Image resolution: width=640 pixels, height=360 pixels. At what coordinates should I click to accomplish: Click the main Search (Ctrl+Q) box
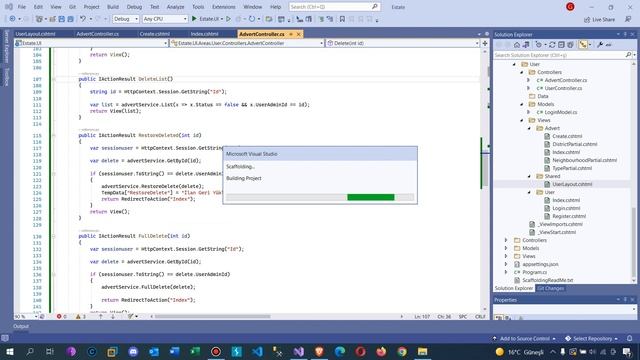coord(334,7)
